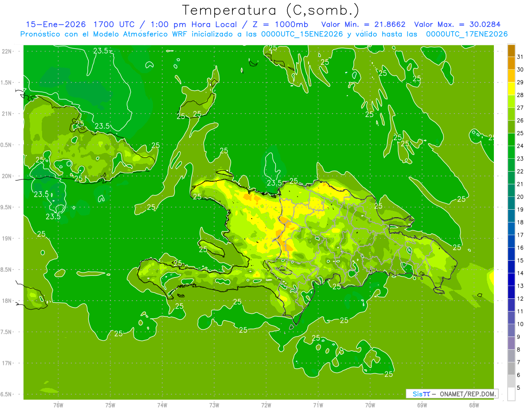This screenshot has height=411, width=532.
Task: Click the color bar value "21"
Action: 520,184
